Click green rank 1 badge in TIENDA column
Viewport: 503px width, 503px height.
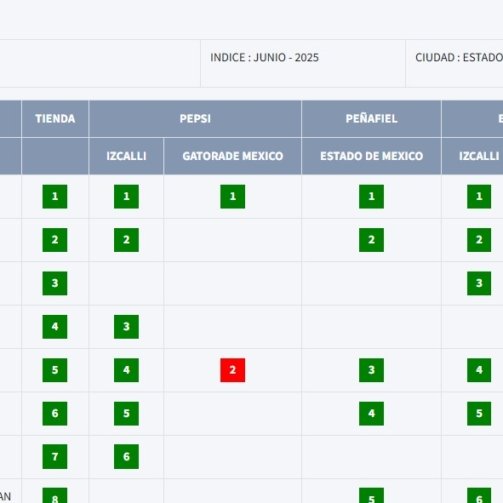pos(55,196)
